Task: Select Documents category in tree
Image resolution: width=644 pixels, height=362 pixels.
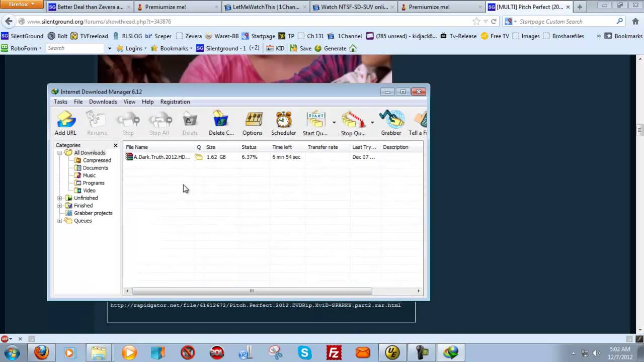Action: (x=95, y=168)
